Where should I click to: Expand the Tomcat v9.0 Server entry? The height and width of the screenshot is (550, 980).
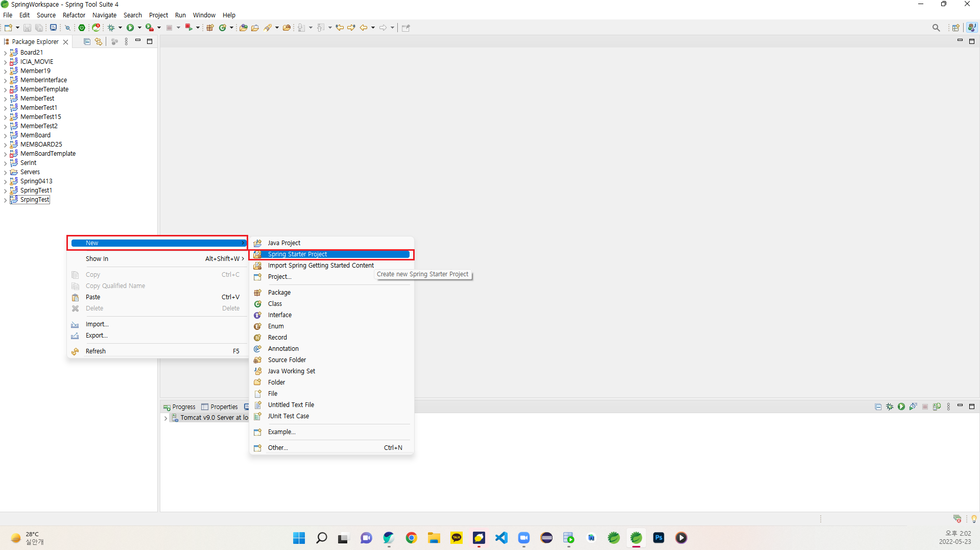pyautogui.click(x=166, y=418)
